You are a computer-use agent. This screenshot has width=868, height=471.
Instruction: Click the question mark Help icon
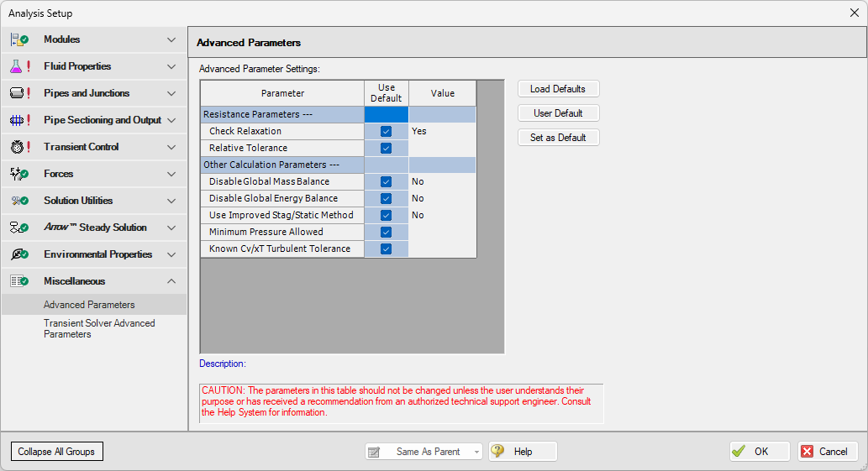point(497,451)
